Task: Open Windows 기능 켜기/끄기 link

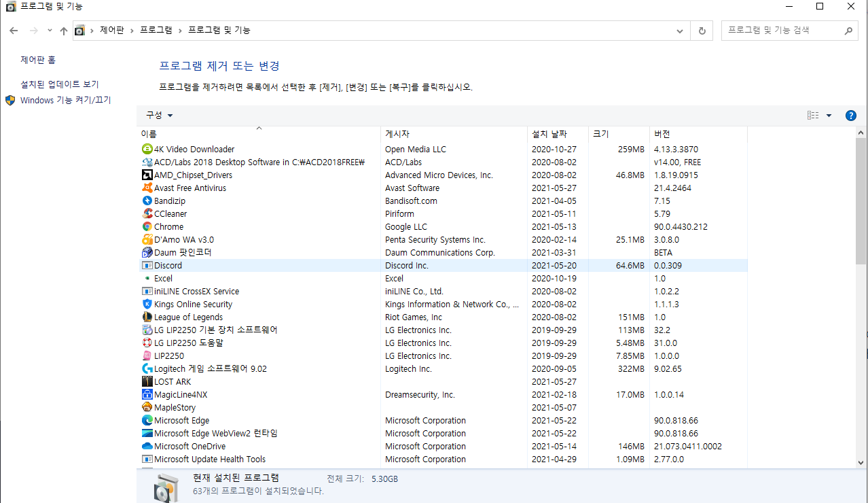Action: (x=65, y=100)
